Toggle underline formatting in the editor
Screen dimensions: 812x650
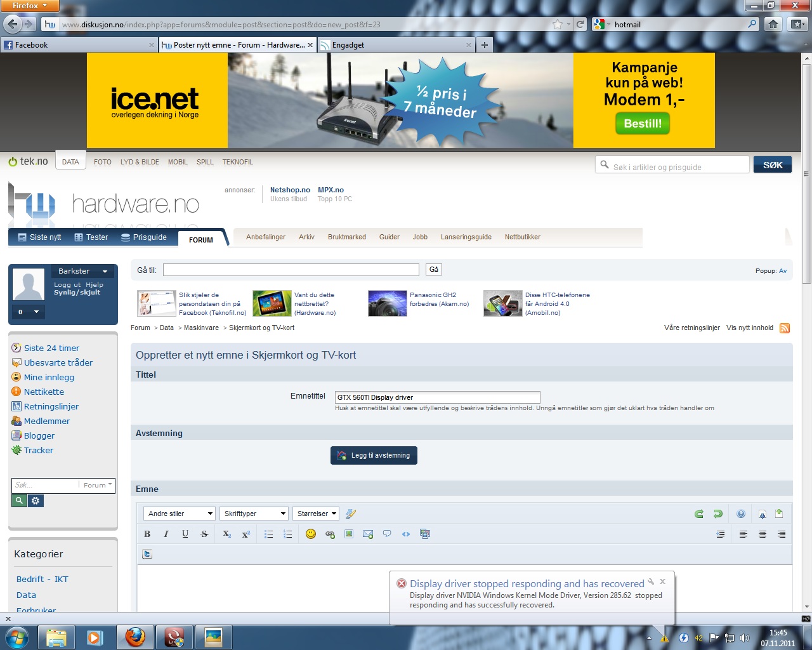[x=185, y=534]
